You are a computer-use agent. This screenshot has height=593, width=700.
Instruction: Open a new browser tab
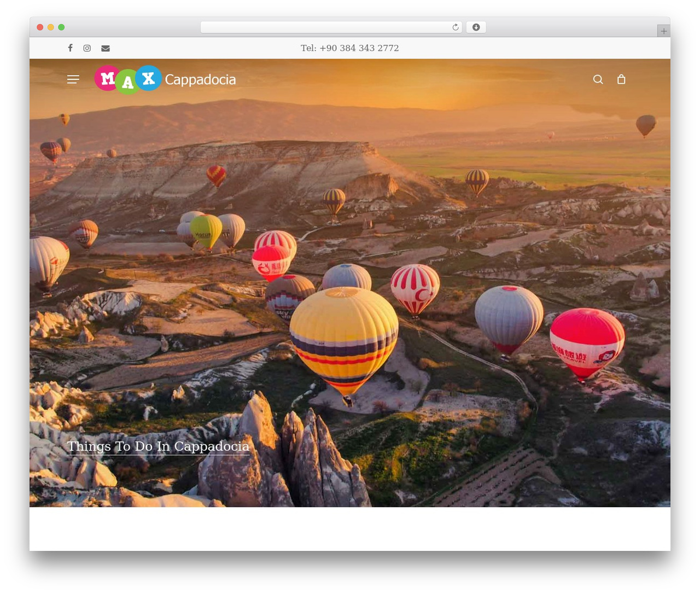(663, 31)
